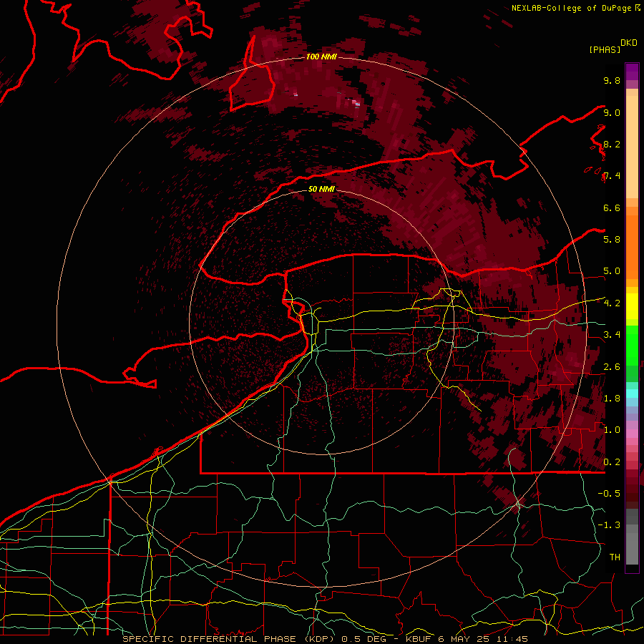644x644 pixels.
Task: Click the [PHAS] unit label
Action: click(x=605, y=49)
